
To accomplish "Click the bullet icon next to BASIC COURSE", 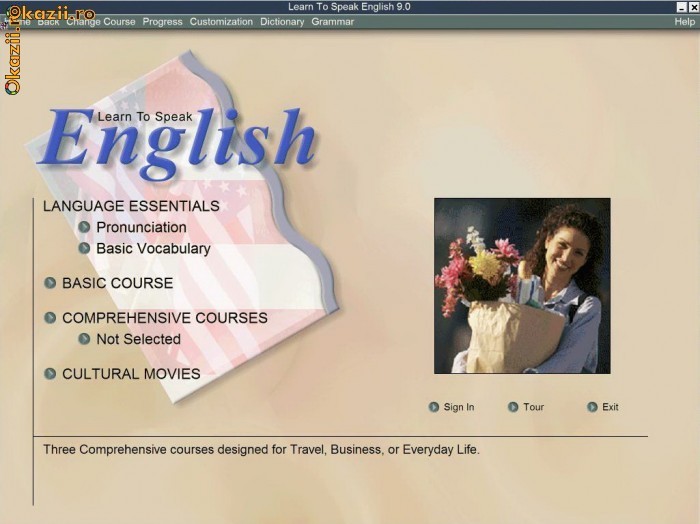I will coord(50,283).
